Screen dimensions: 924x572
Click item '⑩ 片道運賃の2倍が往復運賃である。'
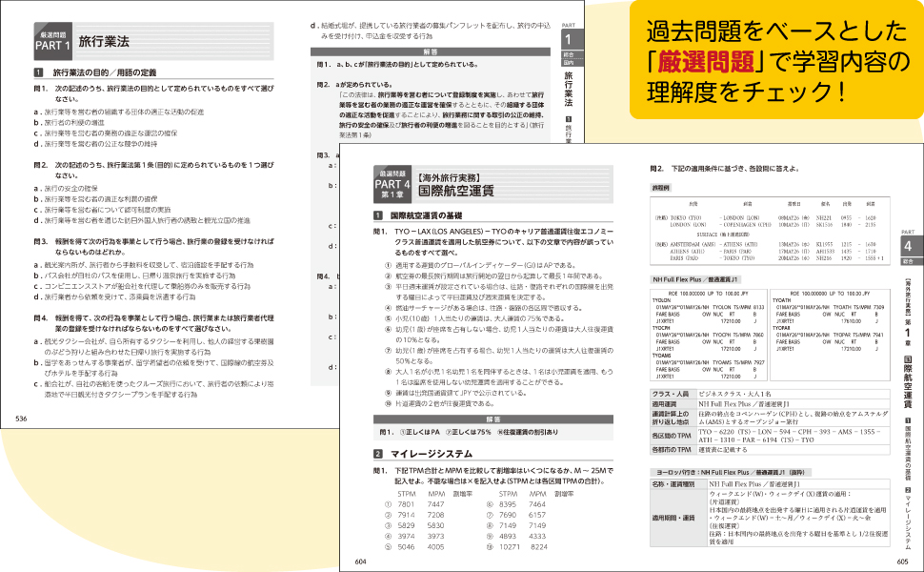tap(439, 403)
